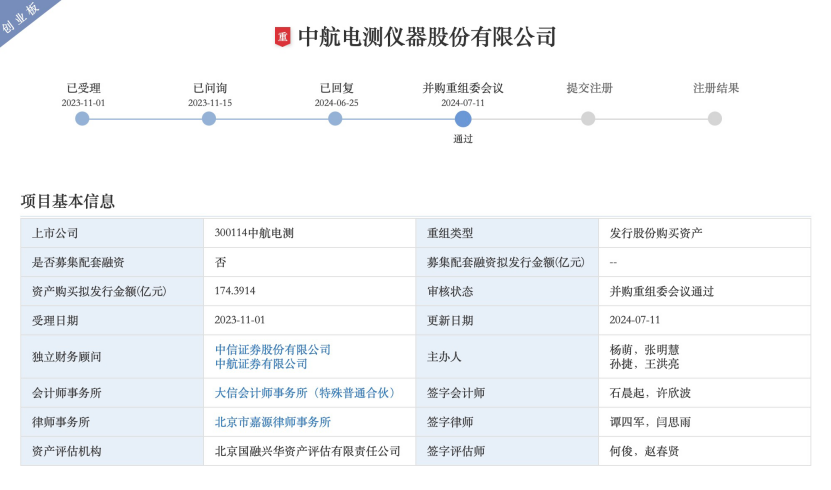Screen dimensions: 831x490
Task: Open the 中航证券有限公司 link
Action: coord(261,364)
